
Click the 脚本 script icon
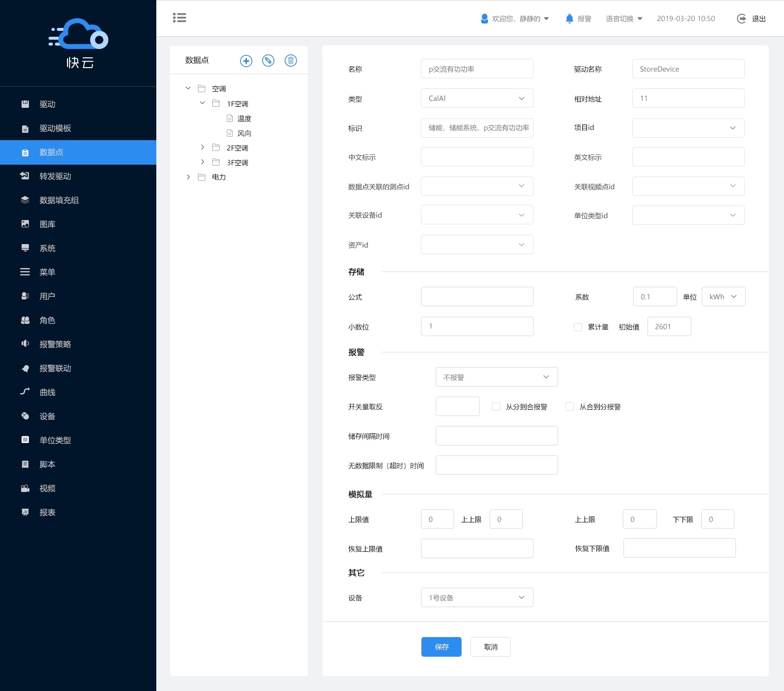click(25, 464)
